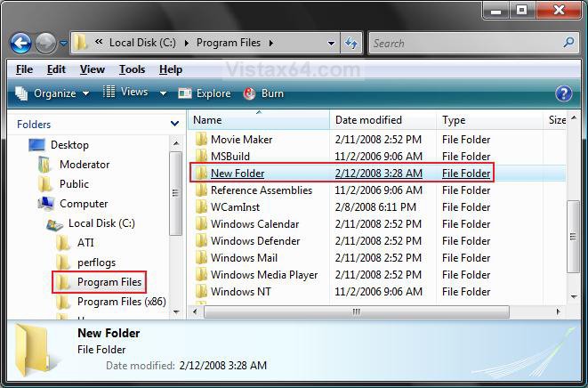Select Program Files in address breadcrumb
Image resolution: width=588 pixels, height=388 pixels.
(x=229, y=43)
